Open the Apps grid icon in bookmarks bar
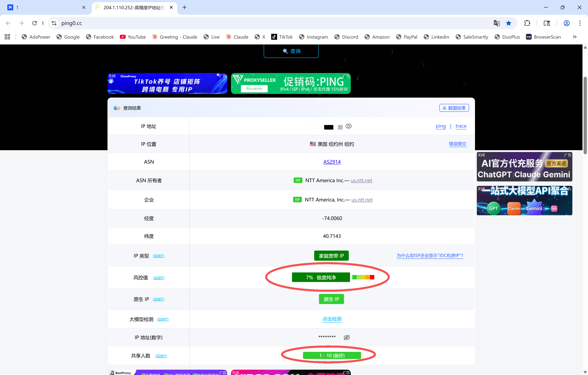The height and width of the screenshot is (375, 588). [7, 37]
